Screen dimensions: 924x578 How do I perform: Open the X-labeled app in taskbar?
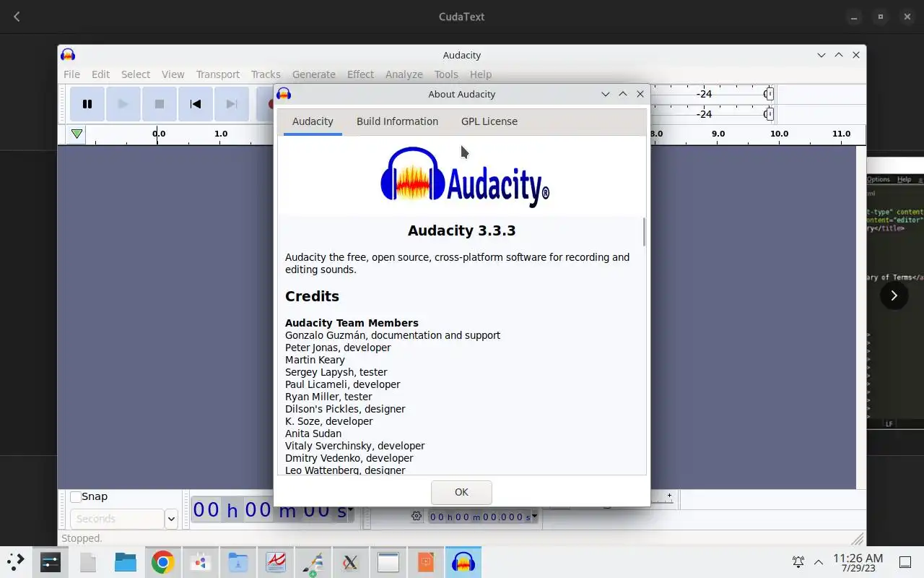coord(350,561)
